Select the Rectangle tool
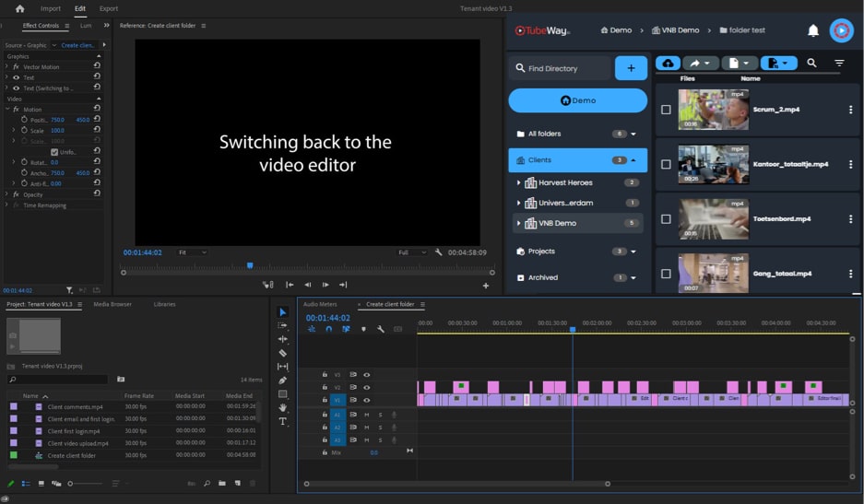 (x=283, y=393)
